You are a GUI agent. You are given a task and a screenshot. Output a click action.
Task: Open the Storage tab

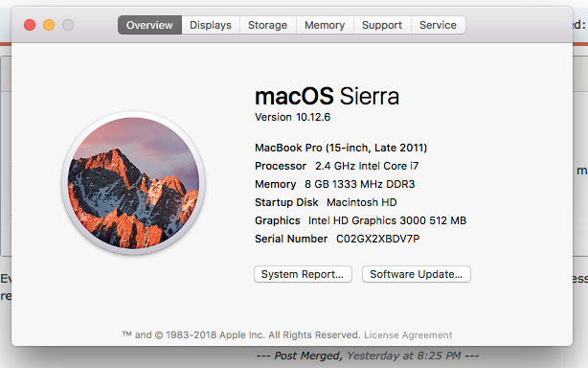point(268,25)
